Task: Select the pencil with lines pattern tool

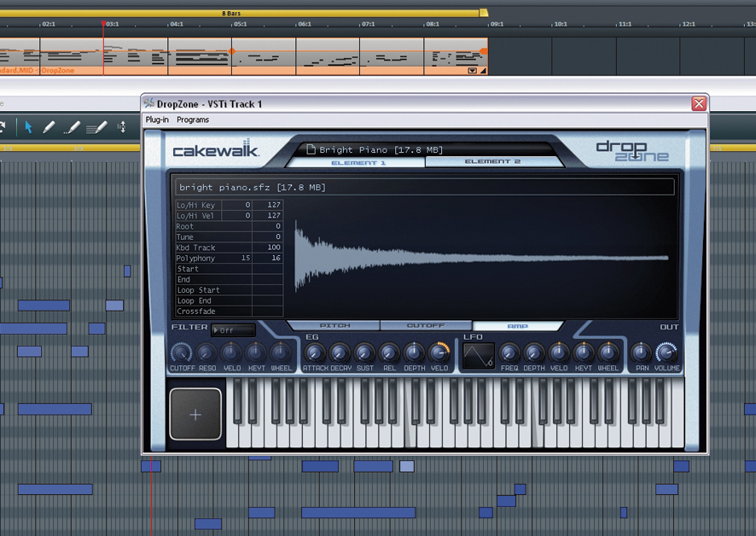Action: [96, 128]
